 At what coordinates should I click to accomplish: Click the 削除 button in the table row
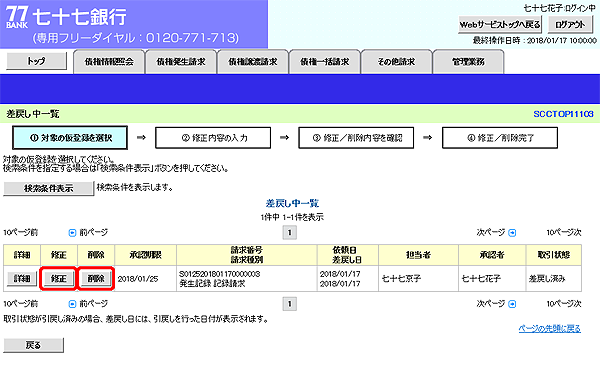[x=96, y=279]
